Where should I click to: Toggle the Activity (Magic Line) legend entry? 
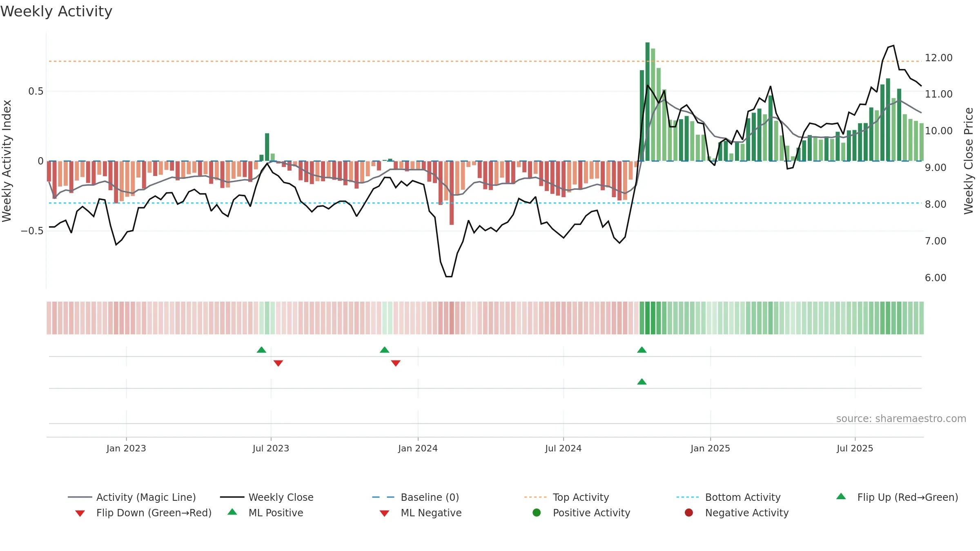(132, 497)
